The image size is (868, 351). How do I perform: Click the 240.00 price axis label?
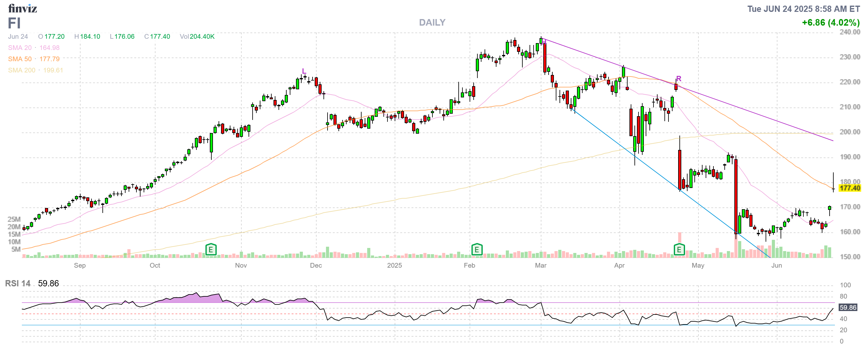(850, 32)
